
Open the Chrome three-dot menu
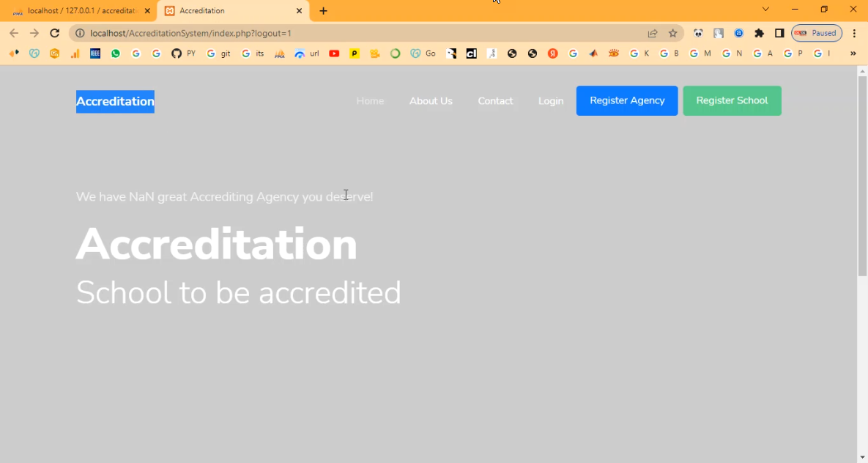(x=854, y=33)
